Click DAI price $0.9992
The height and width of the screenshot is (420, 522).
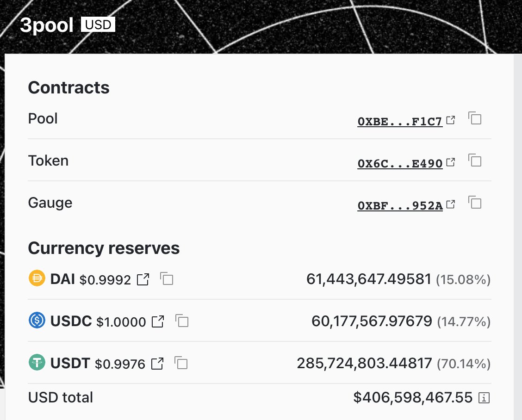point(105,280)
